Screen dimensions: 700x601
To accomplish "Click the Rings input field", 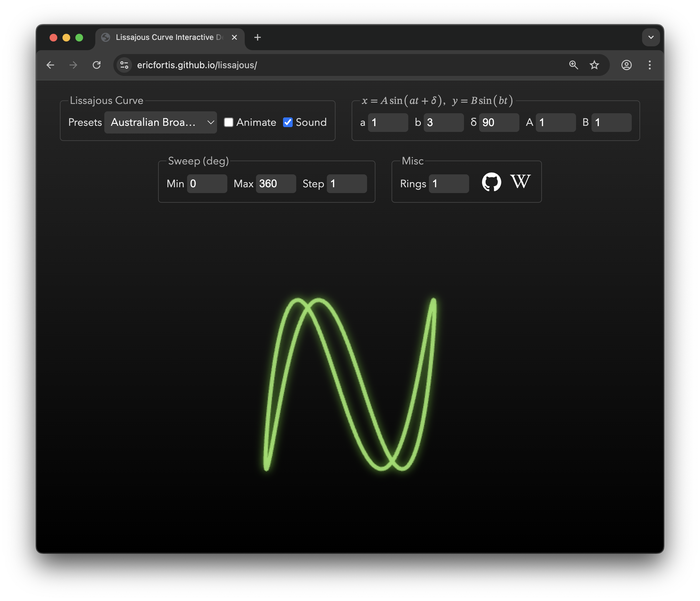I will coord(449,184).
